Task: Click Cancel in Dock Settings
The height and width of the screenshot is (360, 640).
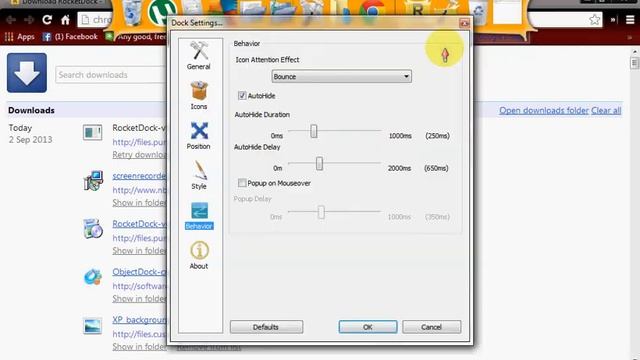Action: pyautogui.click(x=431, y=327)
